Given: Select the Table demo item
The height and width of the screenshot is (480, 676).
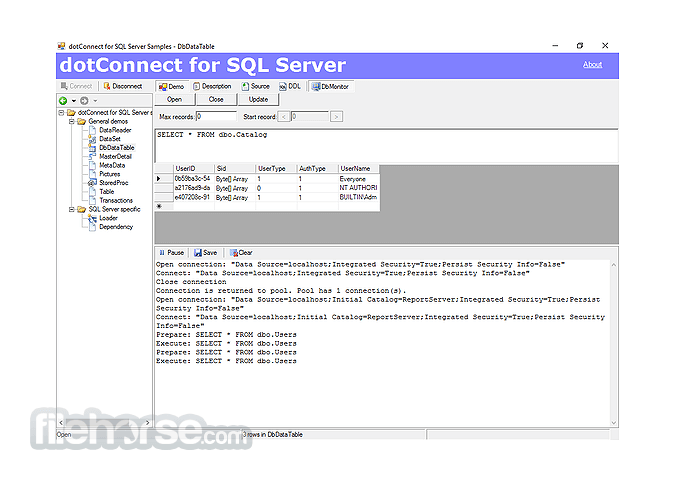Looking at the screenshot, I should [x=106, y=191].
